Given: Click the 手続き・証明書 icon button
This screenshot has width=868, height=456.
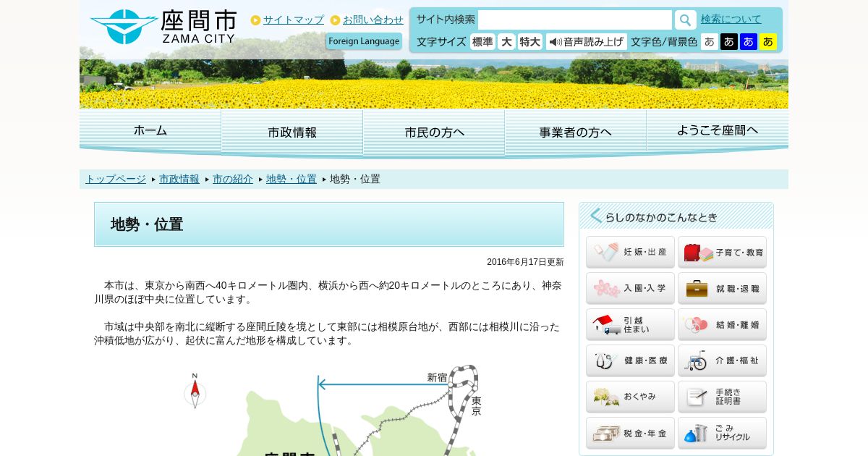Looking at the screenshot, I should tap(722, 397).
